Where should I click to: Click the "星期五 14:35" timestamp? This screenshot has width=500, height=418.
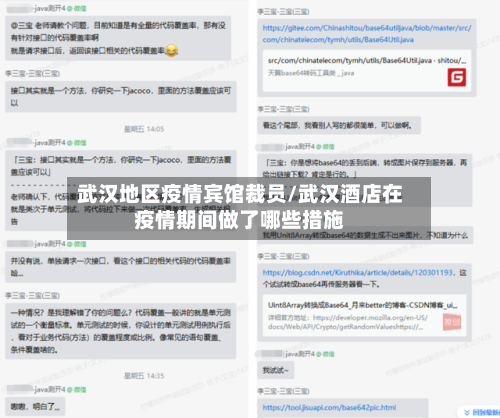144,376
